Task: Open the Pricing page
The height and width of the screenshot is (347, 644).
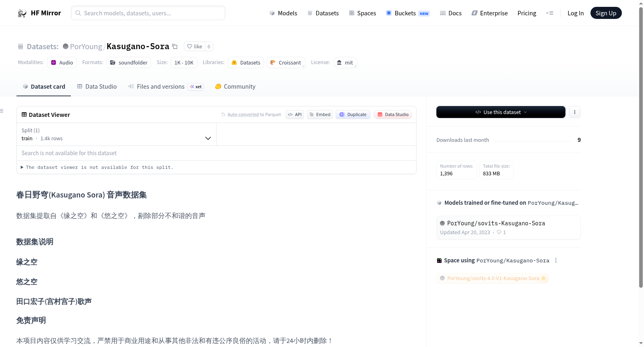Action: 527,13
